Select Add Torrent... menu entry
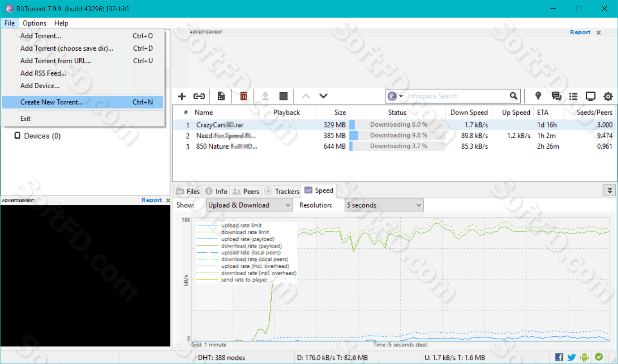The height and width of the screenshot is (364, 618). (x=82, y=36)
